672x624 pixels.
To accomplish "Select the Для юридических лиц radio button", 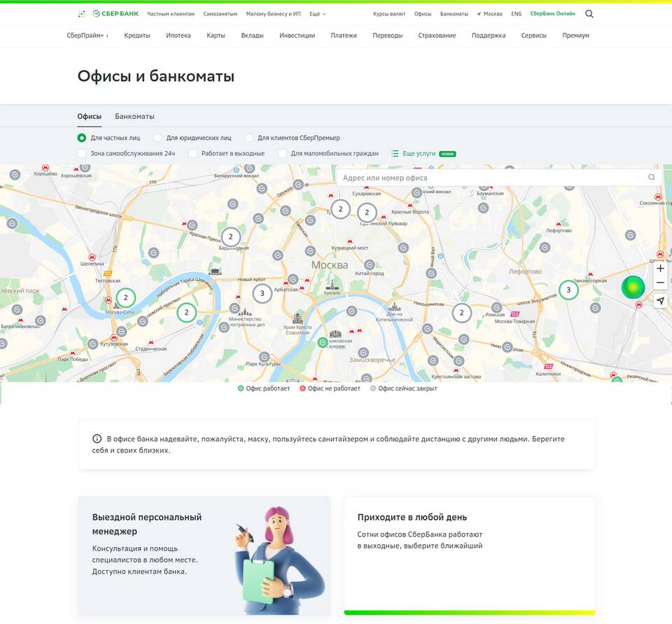I will 157,138.
